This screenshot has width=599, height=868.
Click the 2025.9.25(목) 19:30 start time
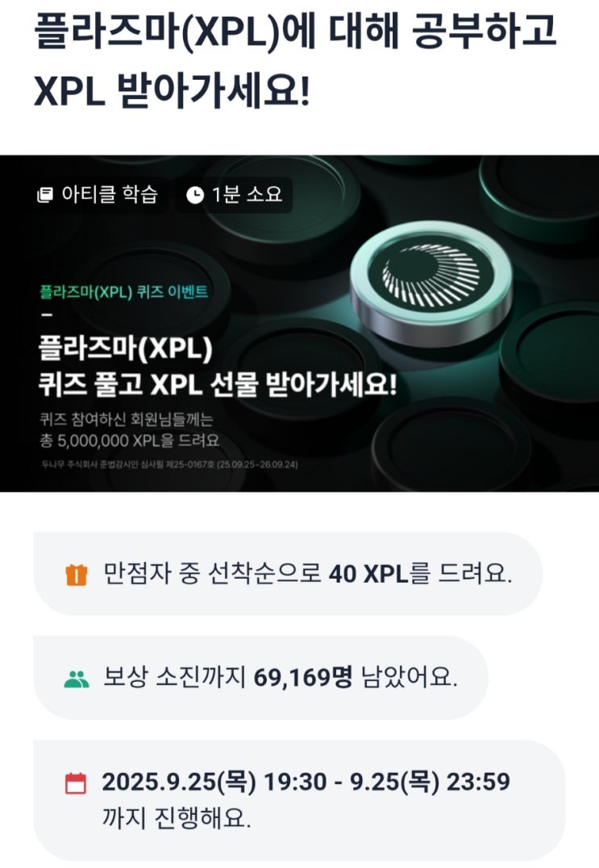(214, 783)
